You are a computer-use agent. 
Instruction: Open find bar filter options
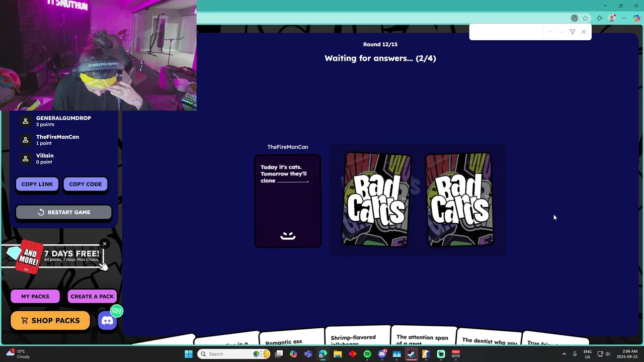[573, 32]
